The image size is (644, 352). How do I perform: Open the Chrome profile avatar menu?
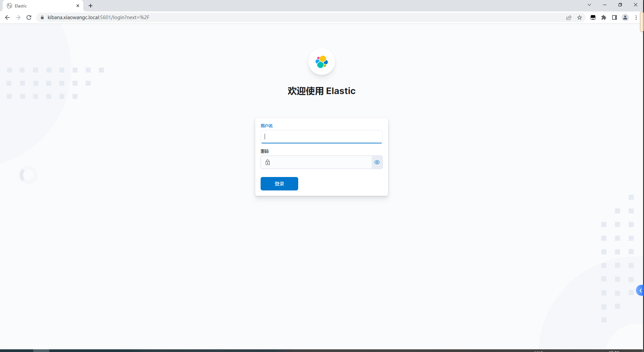click(x=625, y=17)
